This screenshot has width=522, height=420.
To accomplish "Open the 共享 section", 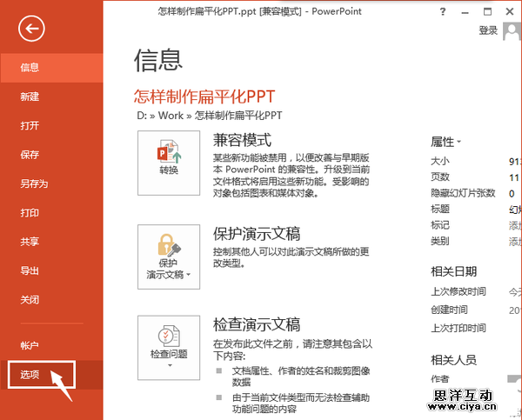I will 30,242.
